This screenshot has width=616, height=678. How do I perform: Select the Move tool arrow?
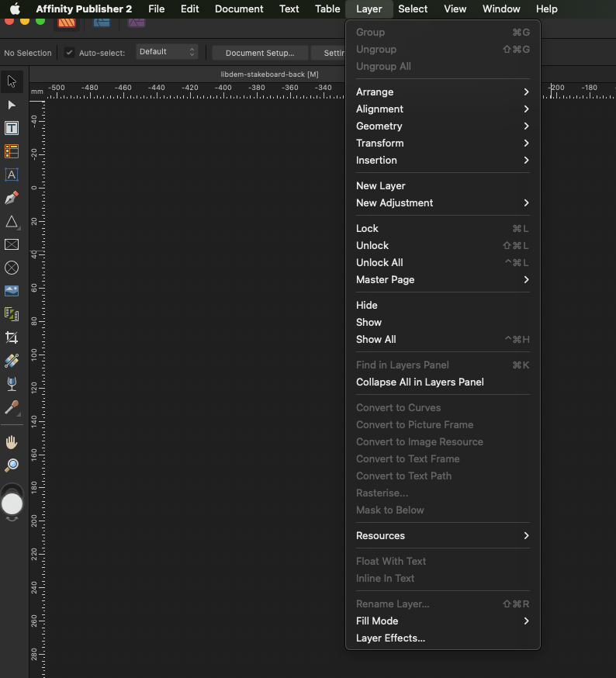click(12, 81)
